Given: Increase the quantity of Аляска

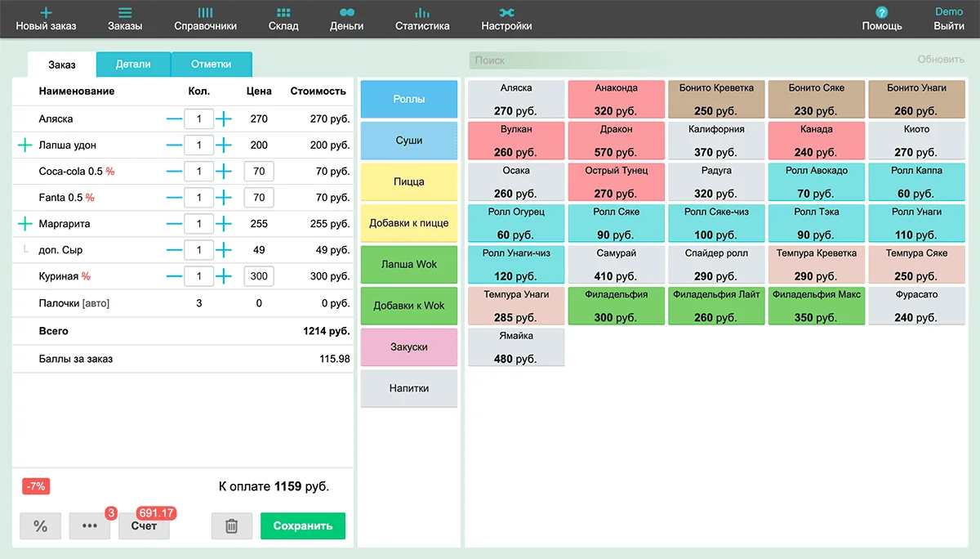Looking at the screenshot, I should click(x=224, y=119).
